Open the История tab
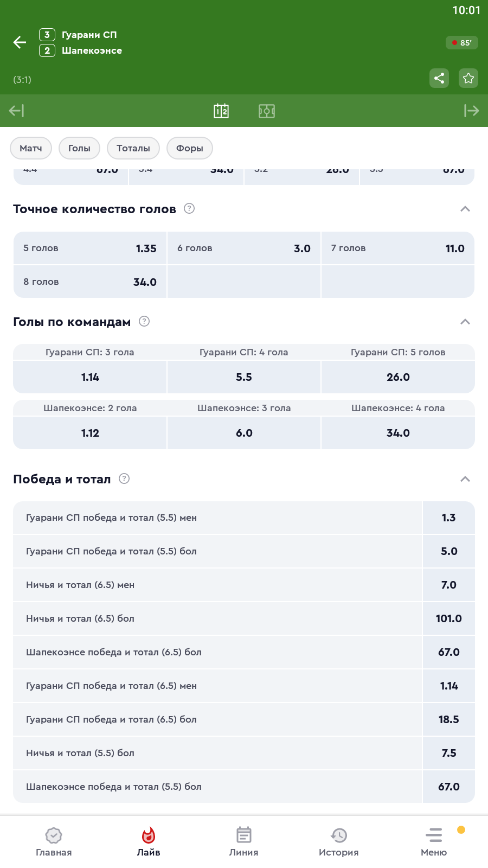488x868 pixels. tap(338, 841)
